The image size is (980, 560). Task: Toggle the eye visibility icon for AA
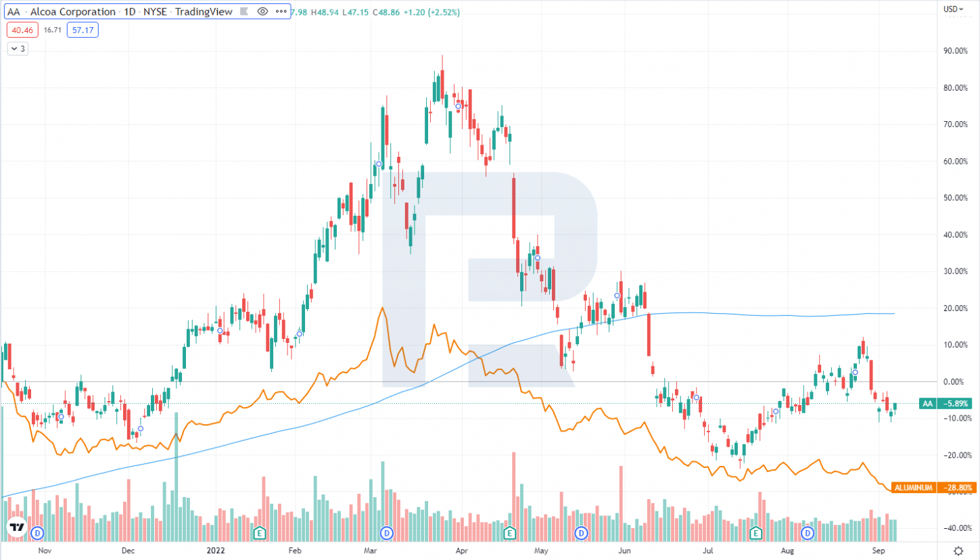[x=263, y=11]
